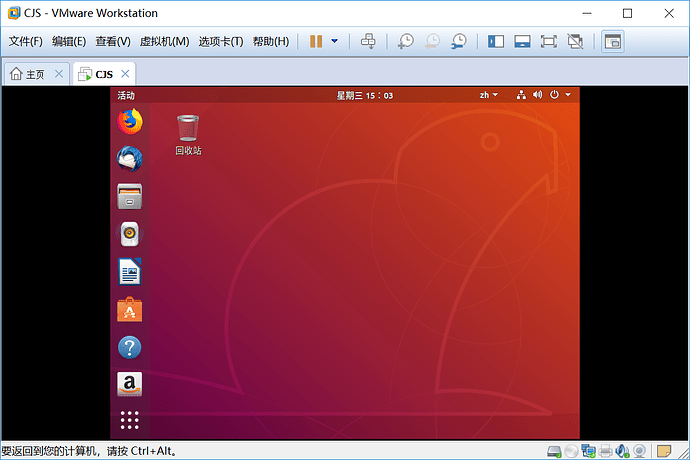Open LibreOffice Writer in the dock

click(x=129, y=272)
